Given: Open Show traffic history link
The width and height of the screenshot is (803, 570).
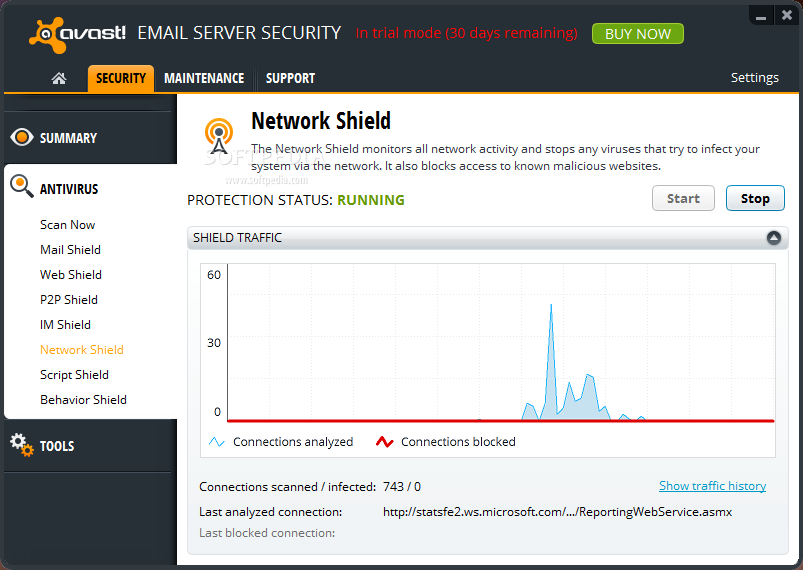Looking at the screenshot, I should click(x=712, y=485).
